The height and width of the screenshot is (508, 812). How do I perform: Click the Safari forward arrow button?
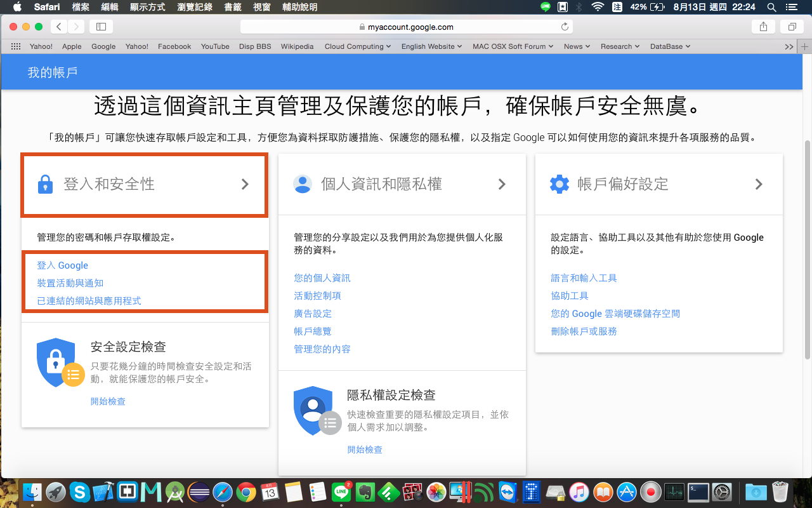[x=76, y=27]
